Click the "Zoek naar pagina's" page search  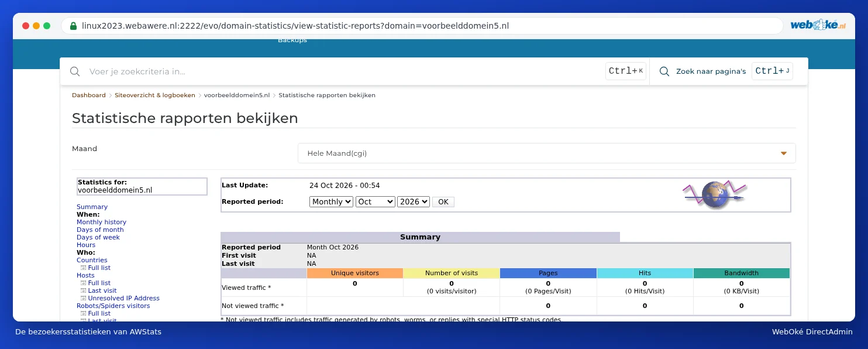[711, 71]
